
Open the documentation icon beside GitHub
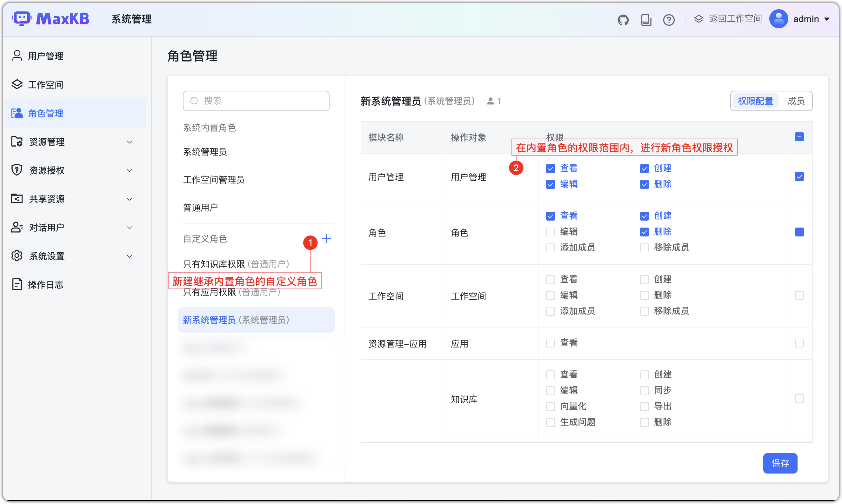pyautogui.click(x=646, y=20)
